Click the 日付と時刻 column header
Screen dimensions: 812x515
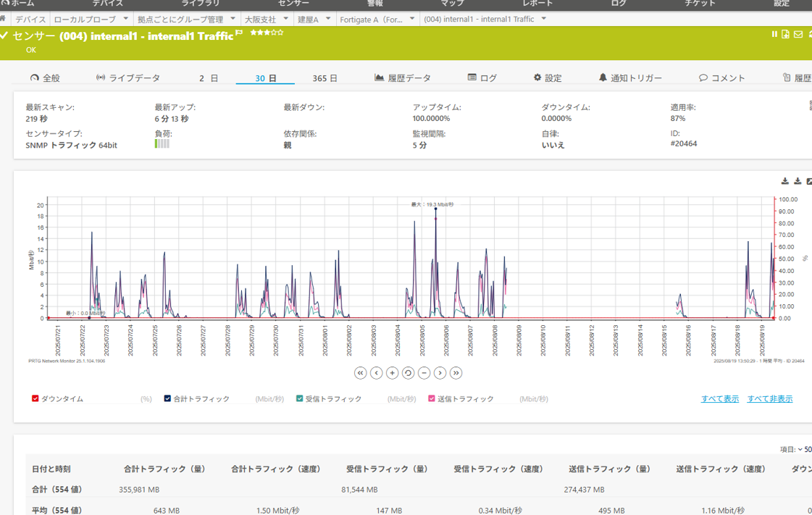51,469
